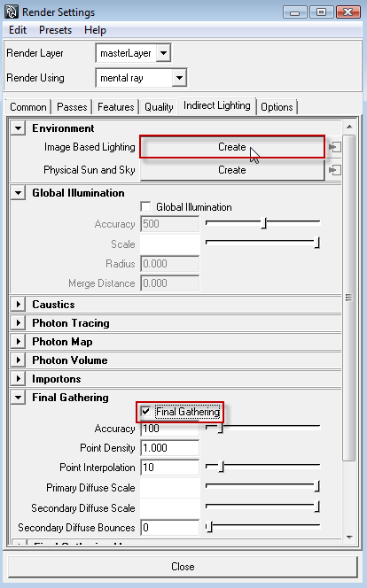The image size is (367, 588).
Task: Click the Point Interpolation slider
Action: (262, 467)
